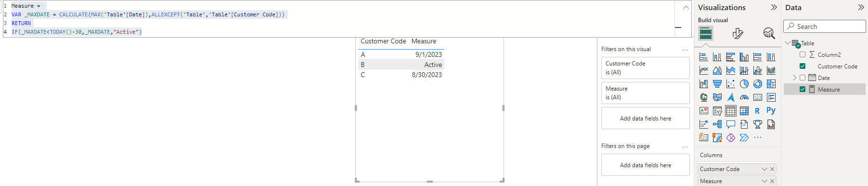The height and width of the screenshot is (186, 868).
Task: Remove Measure from Columns well
Action: coord(772,181)
